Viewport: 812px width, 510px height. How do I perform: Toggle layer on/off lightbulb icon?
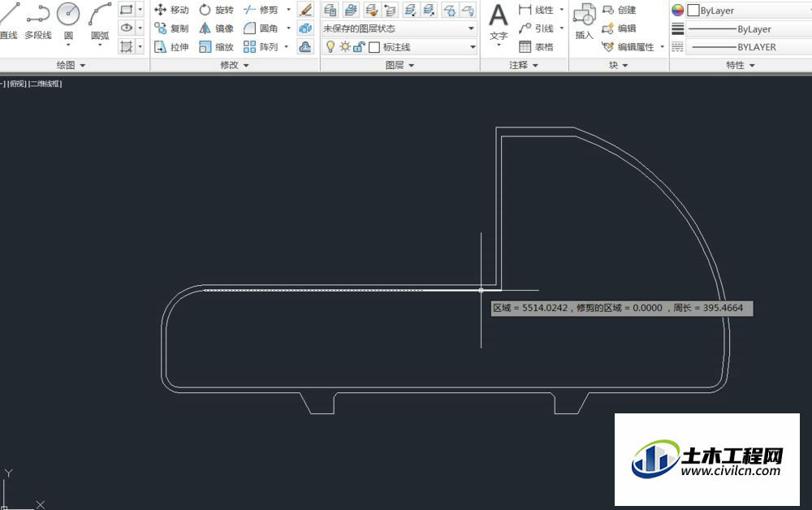(330, 47)
